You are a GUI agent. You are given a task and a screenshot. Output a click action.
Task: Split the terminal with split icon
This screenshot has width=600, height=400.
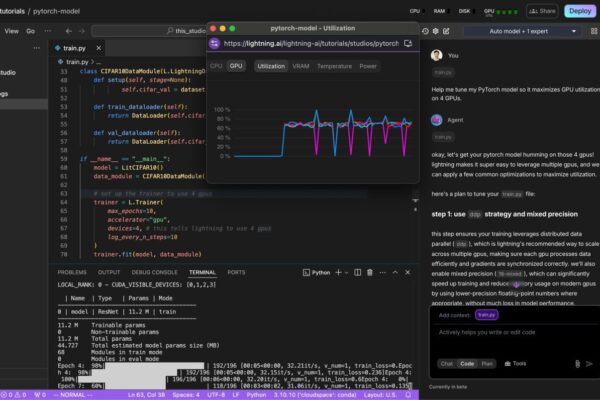pyautogui.click(x=357, y=273)
